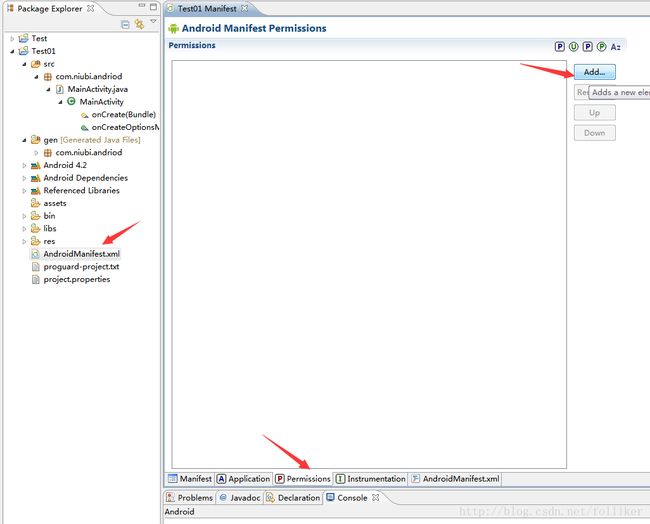Collapse MainActivity.java node
Viewport: 650px width, 524px height.
coord(48,90)
